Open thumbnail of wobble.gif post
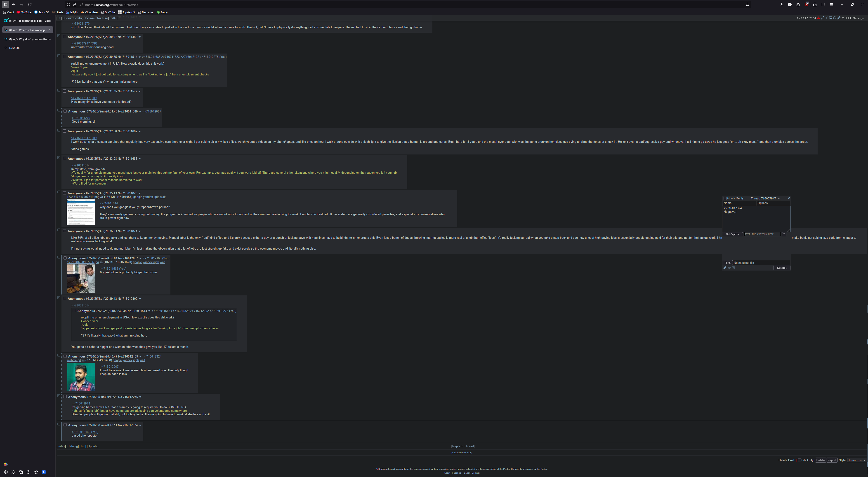The height and width of the screenshot is (477, 868). 81,377
